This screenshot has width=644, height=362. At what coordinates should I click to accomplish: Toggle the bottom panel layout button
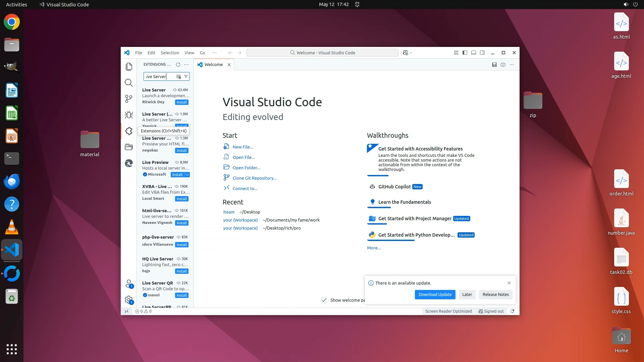(474, 53)
